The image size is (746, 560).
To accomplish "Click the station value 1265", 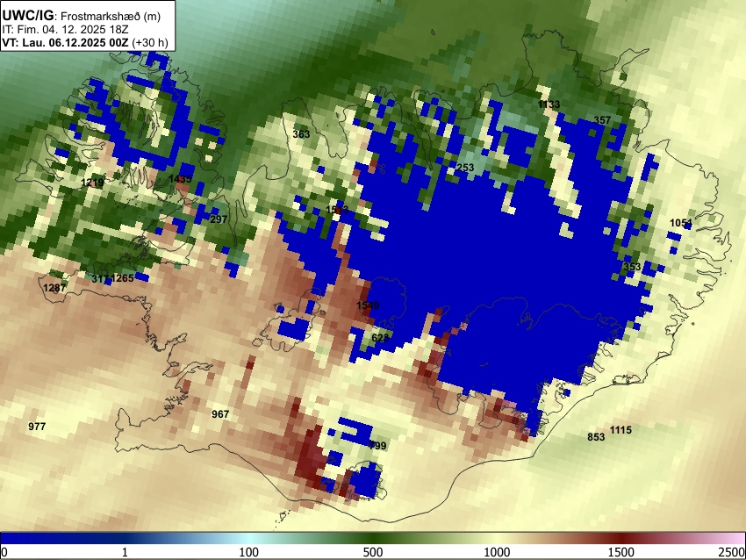I will (122, 278).
